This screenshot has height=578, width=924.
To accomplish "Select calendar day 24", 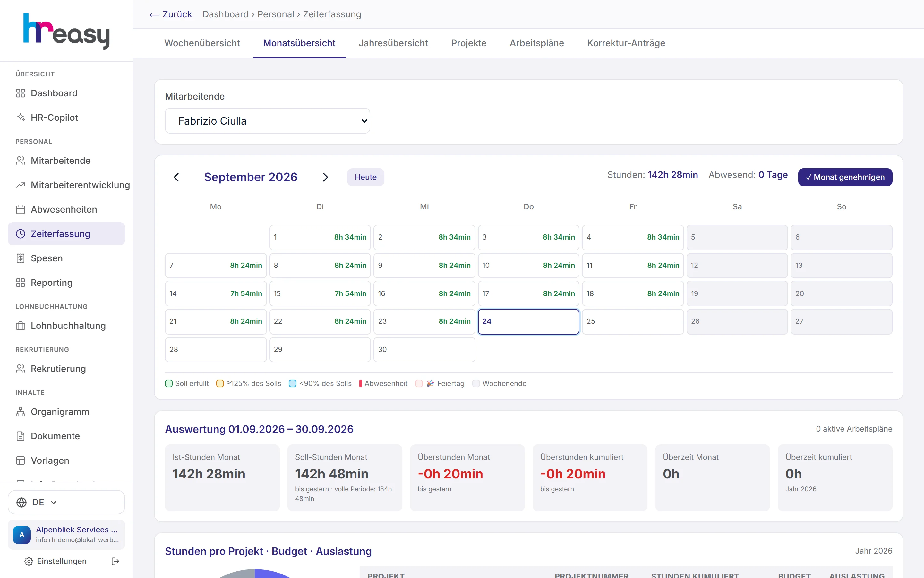I will 529,321.
